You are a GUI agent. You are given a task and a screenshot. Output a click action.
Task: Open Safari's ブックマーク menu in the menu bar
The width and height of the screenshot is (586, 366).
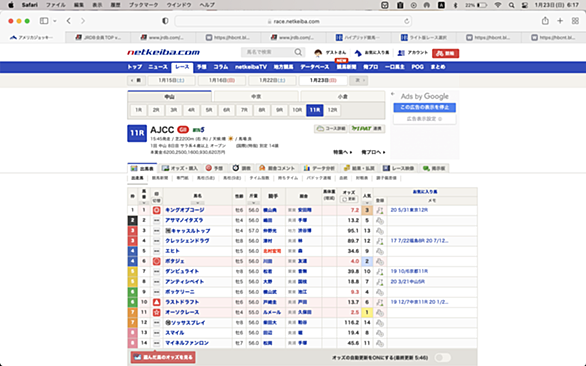click(x=144, y=5)
